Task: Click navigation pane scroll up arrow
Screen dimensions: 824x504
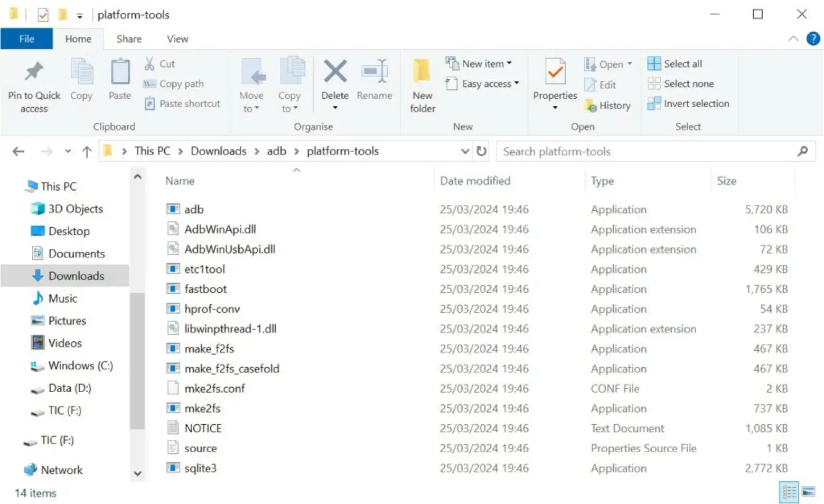Action: pyautogui.click(x=137, y=177)
